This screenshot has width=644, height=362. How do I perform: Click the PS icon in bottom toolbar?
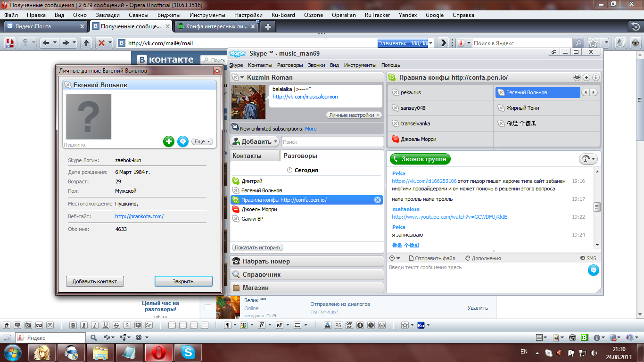pos(339,325)
